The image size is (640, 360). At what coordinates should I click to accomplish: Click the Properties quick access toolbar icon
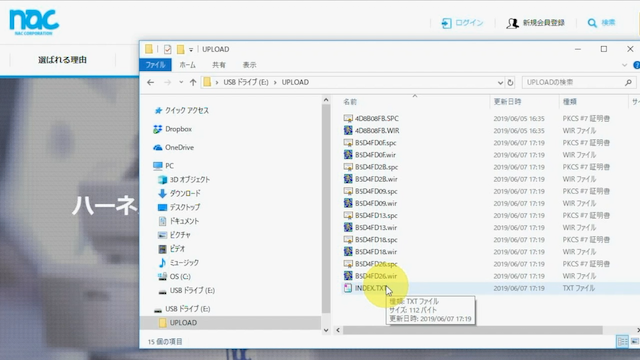pyautogui.click(x=167, y=49)
